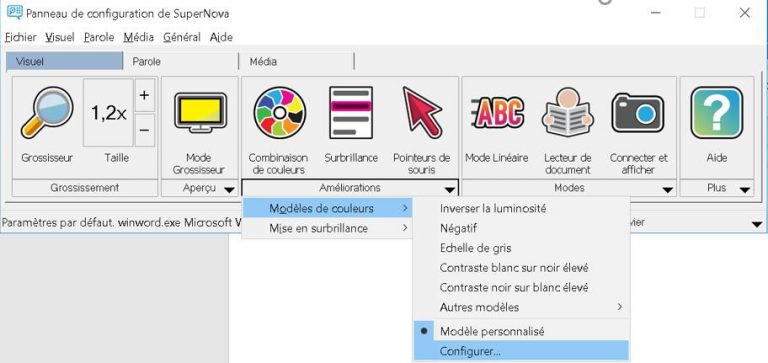This screenshot has width=768, height=363.
Task: Open the Média menu in menu bar
Action: (139, 37)
